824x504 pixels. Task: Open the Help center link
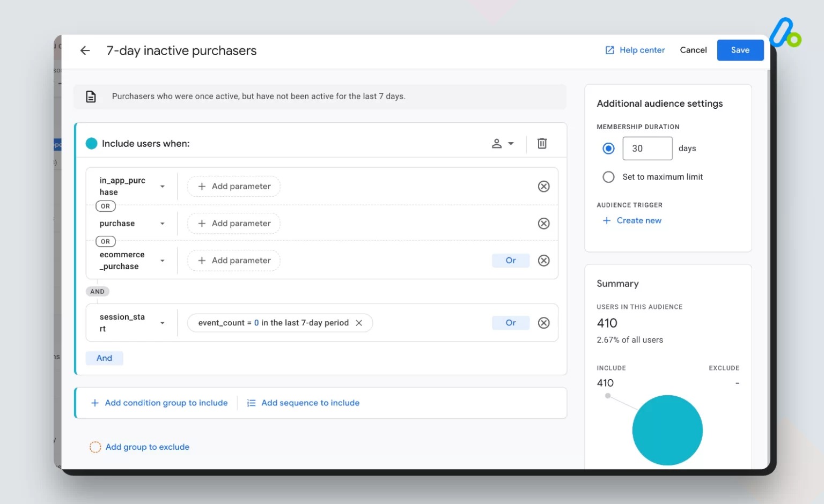[642, 50]
